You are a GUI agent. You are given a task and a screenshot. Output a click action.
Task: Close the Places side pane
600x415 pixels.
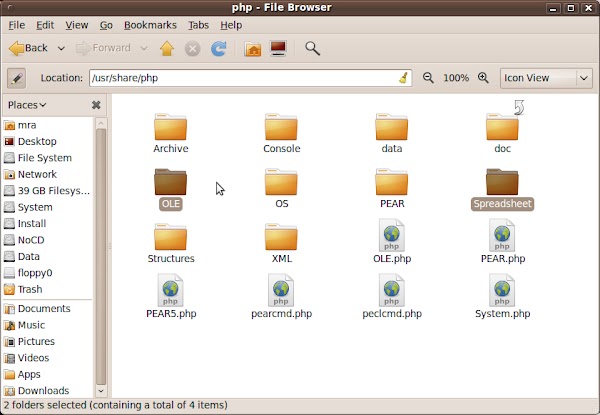96,105
